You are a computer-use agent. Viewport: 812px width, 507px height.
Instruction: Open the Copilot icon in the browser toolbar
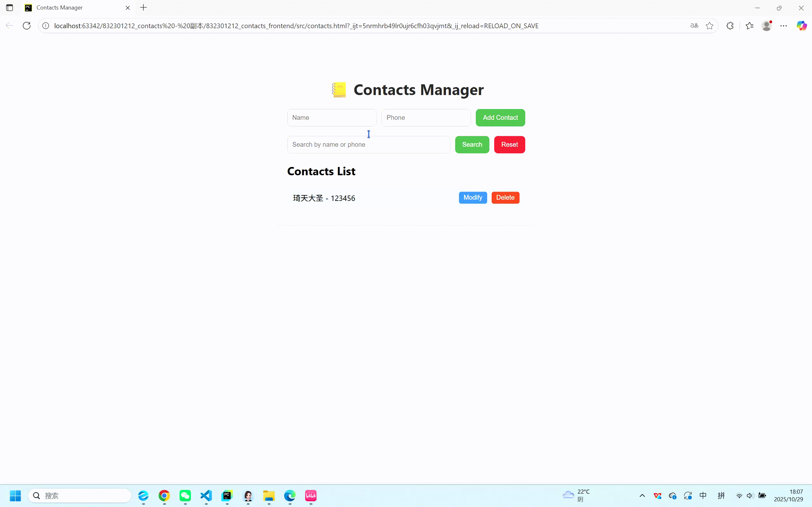(x=801, y=26)
